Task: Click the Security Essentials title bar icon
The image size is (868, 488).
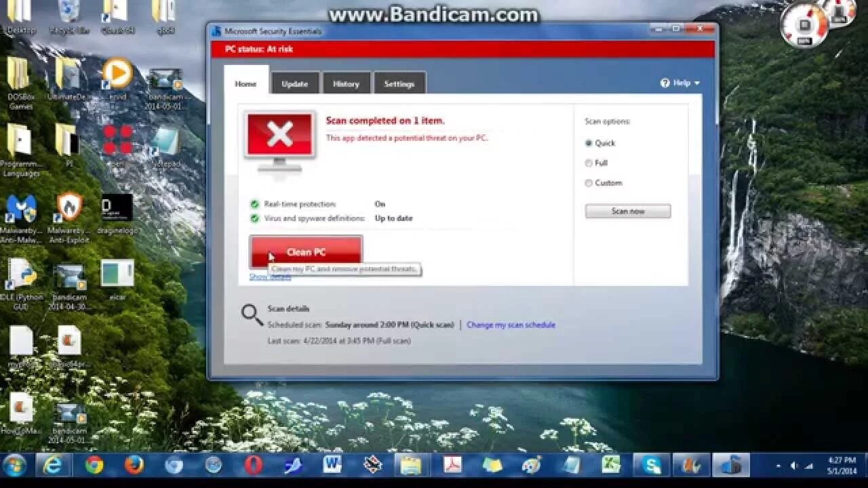Action: click(216, 31)
